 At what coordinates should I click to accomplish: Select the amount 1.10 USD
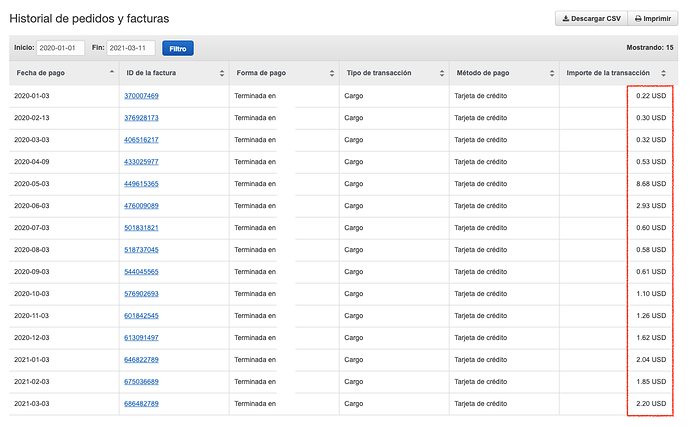tap(651, 294)
